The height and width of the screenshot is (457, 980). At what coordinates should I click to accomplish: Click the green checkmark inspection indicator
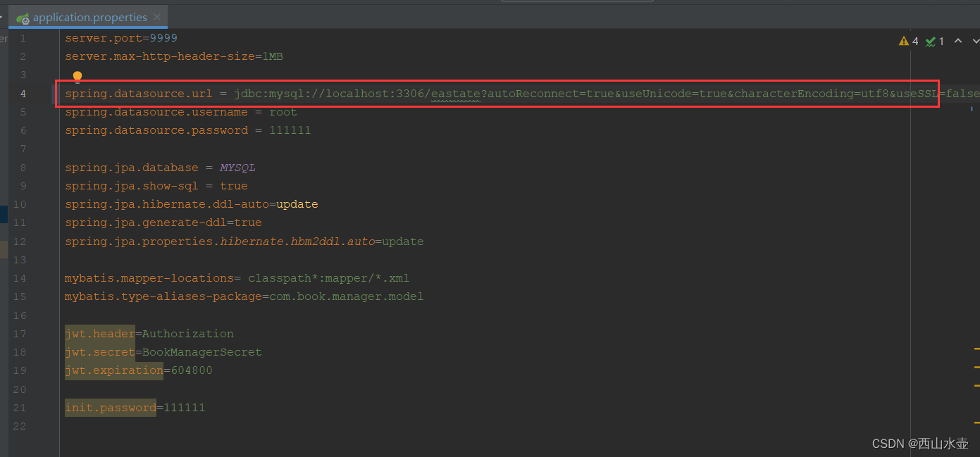pos(930,41)
